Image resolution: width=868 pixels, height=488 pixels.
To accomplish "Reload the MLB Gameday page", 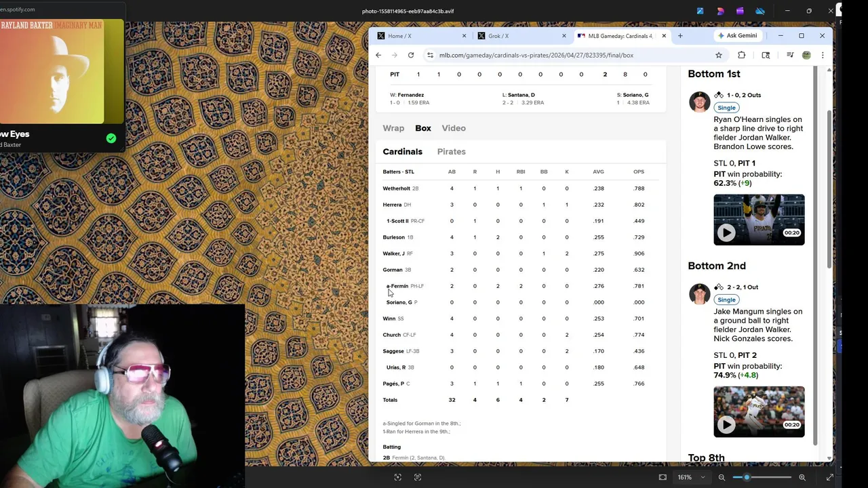I will pos(411,56).
